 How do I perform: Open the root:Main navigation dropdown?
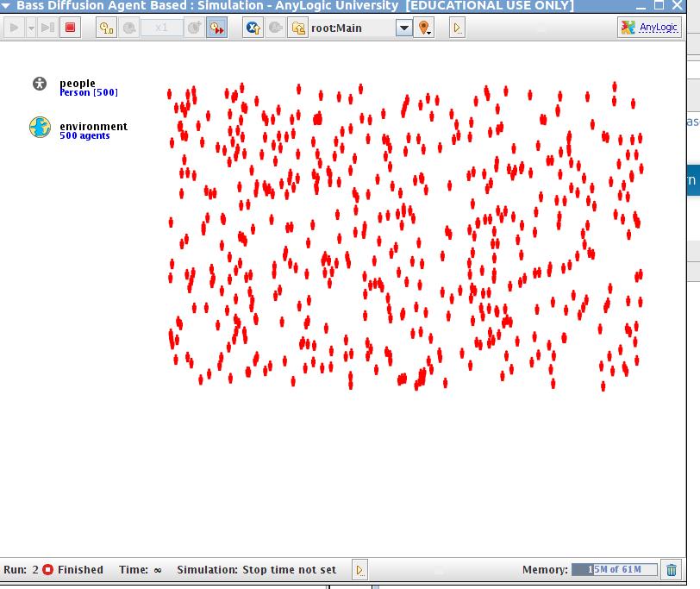point(404,28)
